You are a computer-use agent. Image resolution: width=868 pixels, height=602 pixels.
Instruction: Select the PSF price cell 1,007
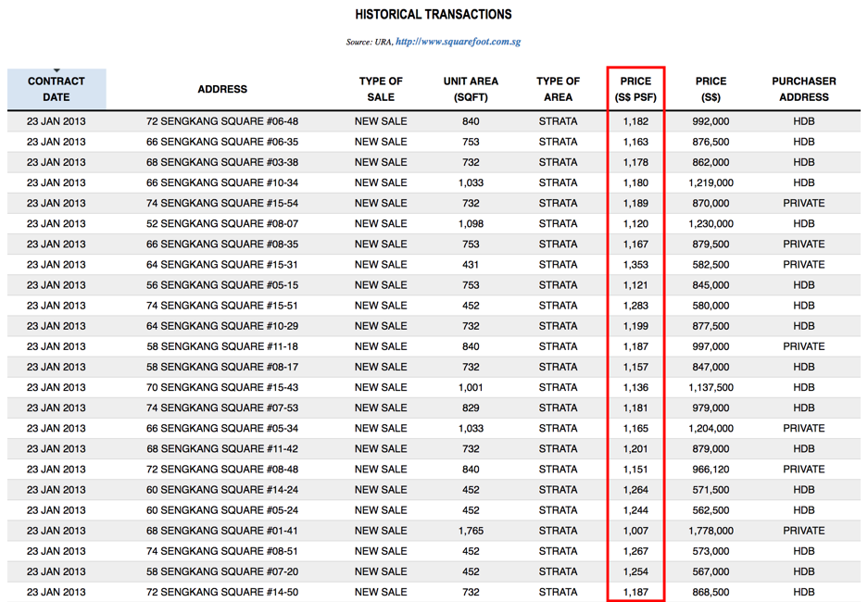(635, 531)
